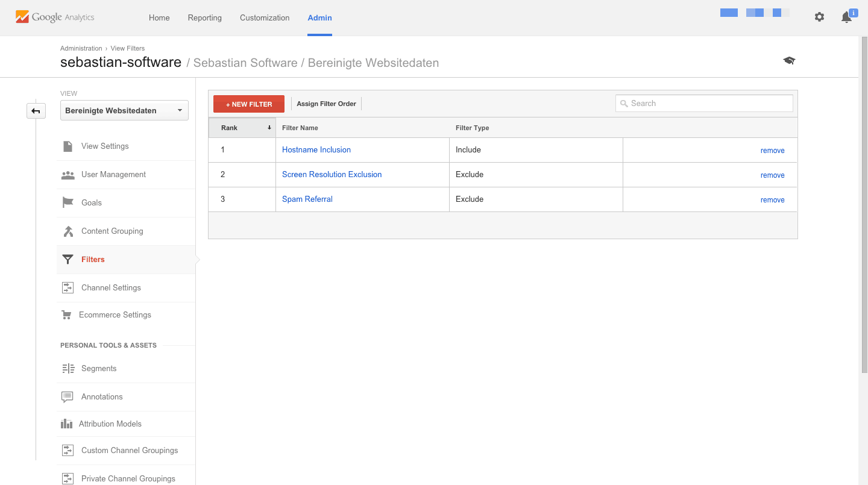Click the View Settings document icon
This screenshot has height=485, width=868.
(x=68, y=146)
